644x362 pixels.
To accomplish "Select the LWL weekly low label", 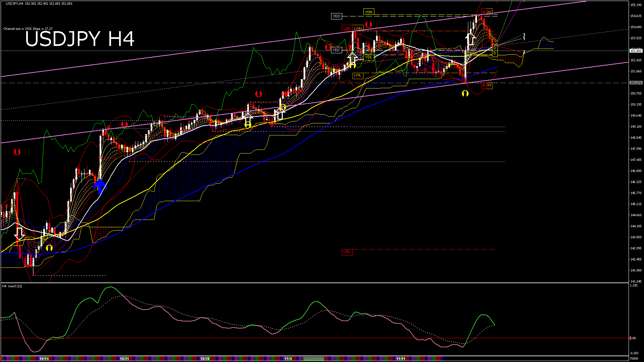I will pyautogui.click(x=358, y=75).
